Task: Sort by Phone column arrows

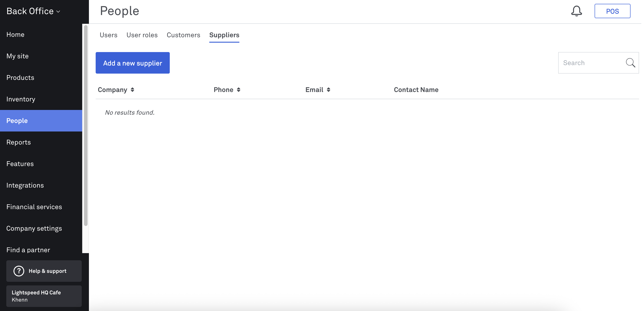Action: pyautogui.click(x=238, y=90)
